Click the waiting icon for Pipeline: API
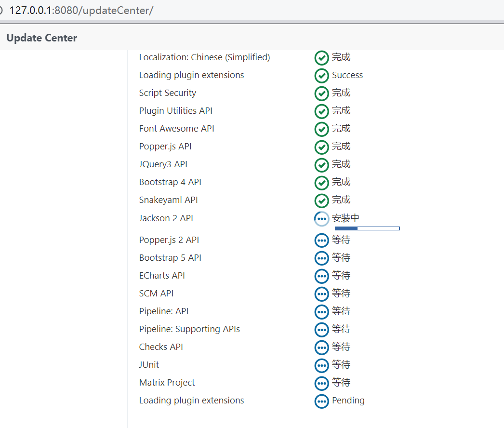 321,312
